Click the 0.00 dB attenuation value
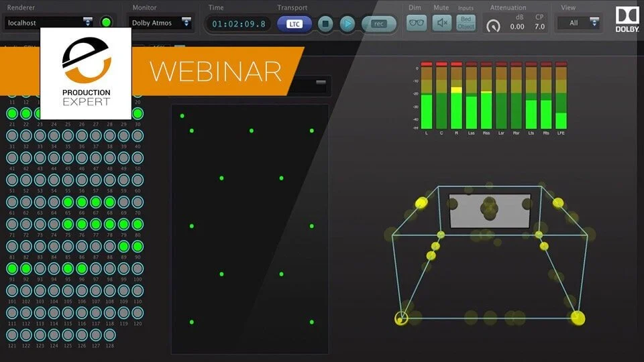This screenshot has height=362, width=644. (517, 27)
